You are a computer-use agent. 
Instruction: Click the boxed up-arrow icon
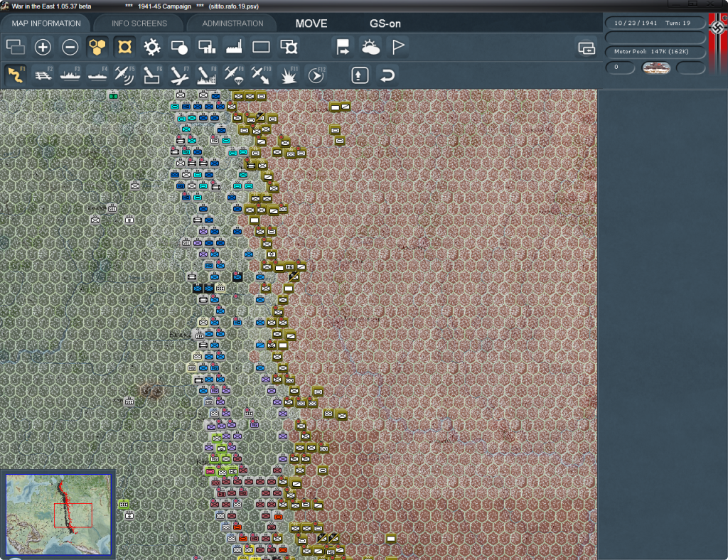tap(360, 75)
